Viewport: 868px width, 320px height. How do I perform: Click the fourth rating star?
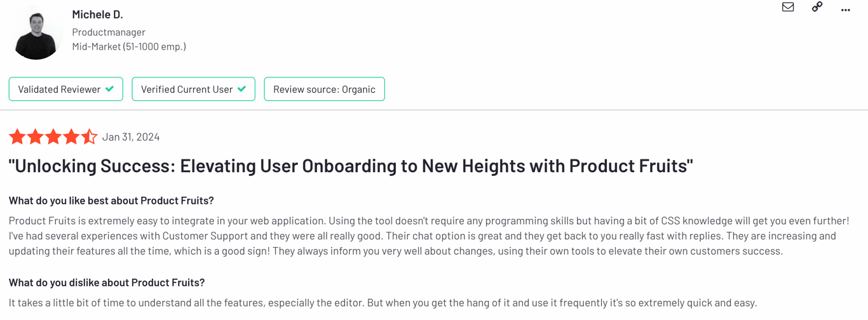71,137
